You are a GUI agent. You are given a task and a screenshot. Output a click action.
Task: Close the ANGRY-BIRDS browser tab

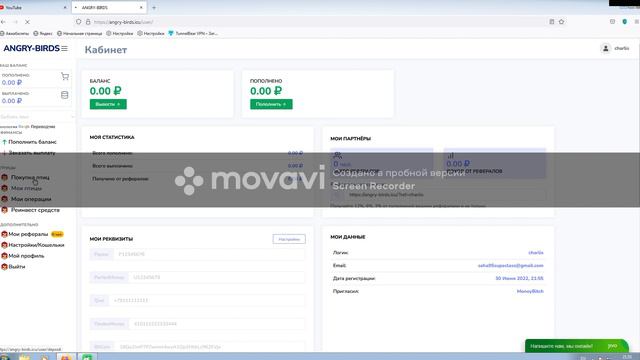coord(141,7)
